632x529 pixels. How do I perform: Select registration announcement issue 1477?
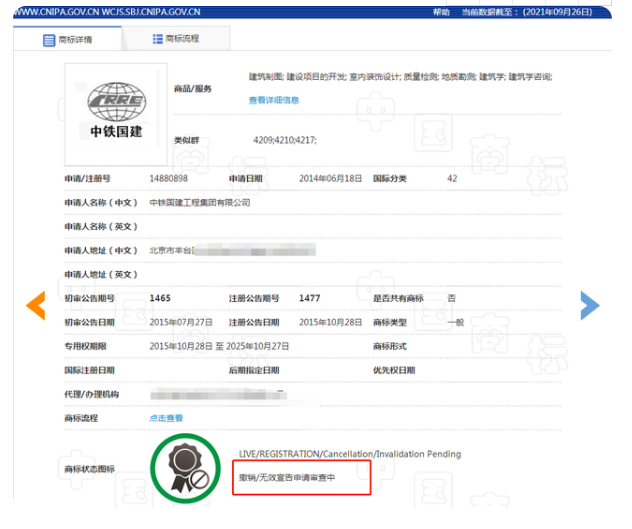click(310, 298)
